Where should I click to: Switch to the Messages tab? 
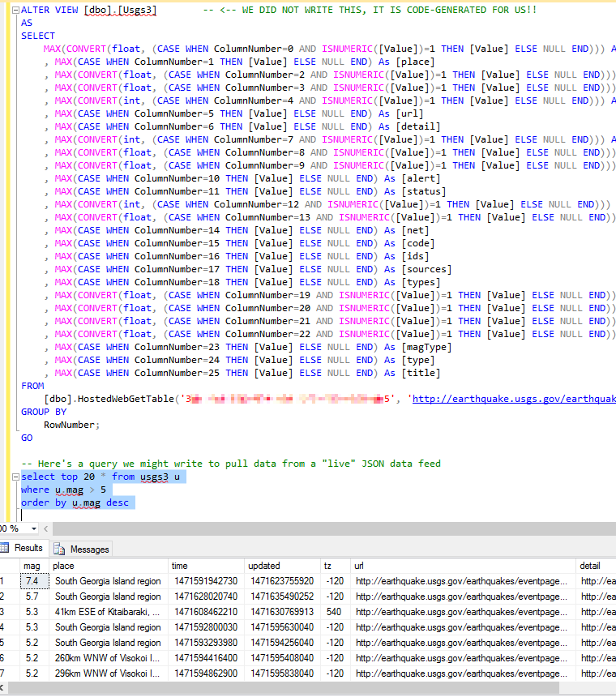(81, 549)
